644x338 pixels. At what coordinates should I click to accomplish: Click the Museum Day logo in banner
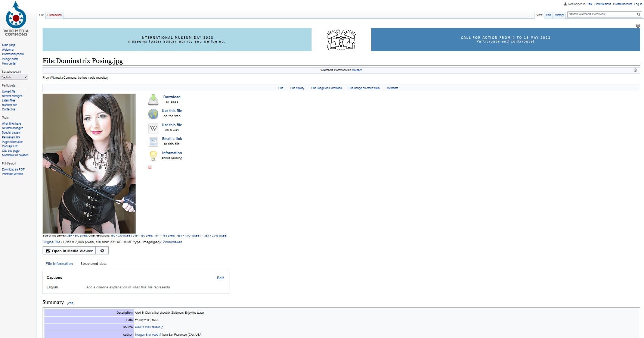[341, 40]
